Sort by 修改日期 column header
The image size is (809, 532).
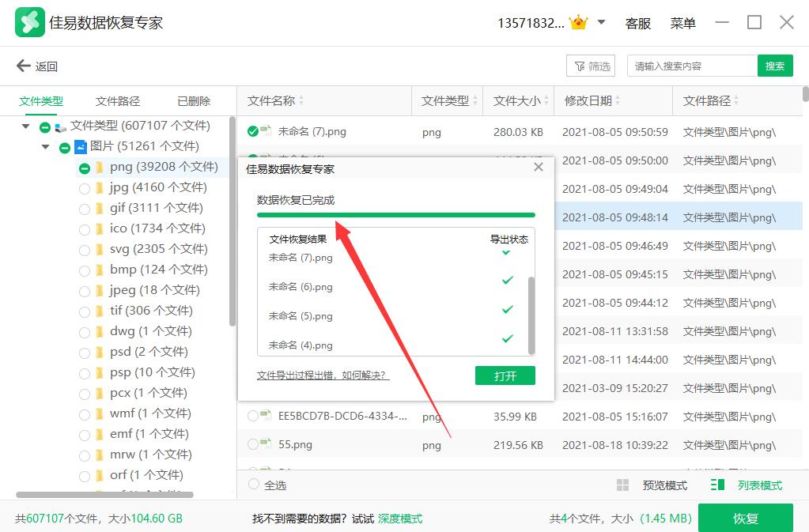pyautogui.click(x=588, y=101)
